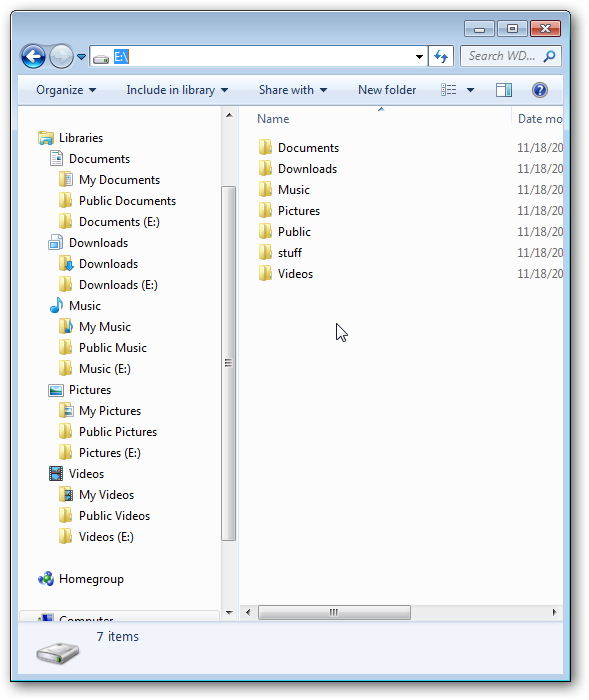Click the Pictures library icon
The height and width of the screenshot is (700, 589).
[x=56, y=390]
